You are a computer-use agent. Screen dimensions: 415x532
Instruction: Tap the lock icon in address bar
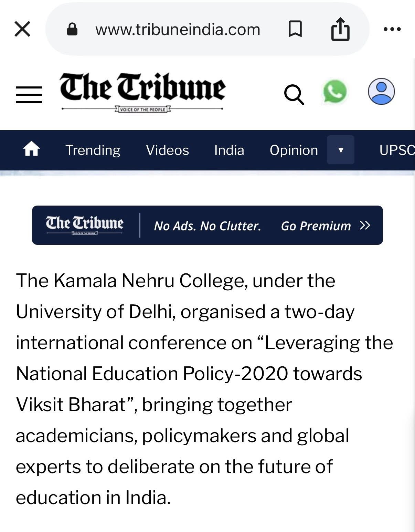click(72, 29)
